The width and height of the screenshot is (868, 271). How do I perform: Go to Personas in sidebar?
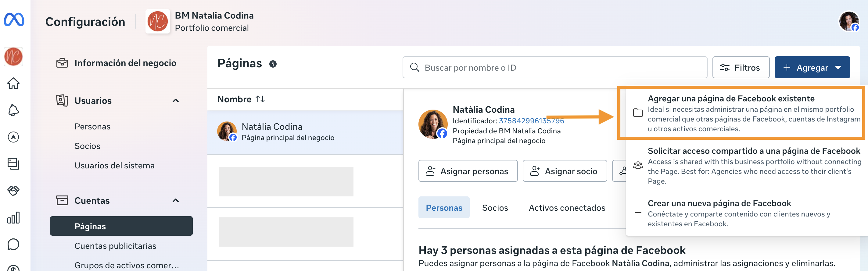(x=92, y=126)
